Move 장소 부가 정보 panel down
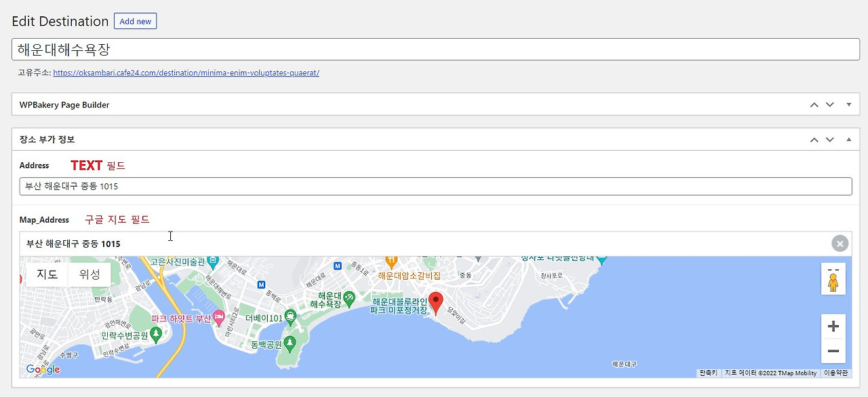 (x=830, y=139)
